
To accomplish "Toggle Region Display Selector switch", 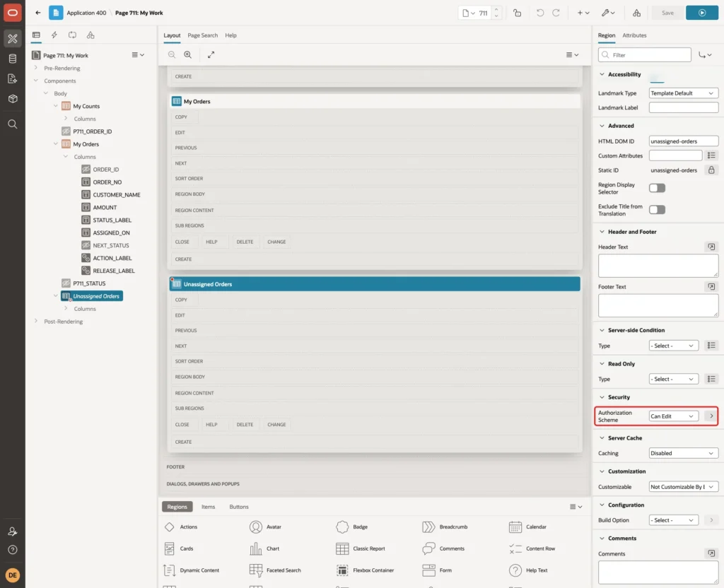I will tap(657, 188).
